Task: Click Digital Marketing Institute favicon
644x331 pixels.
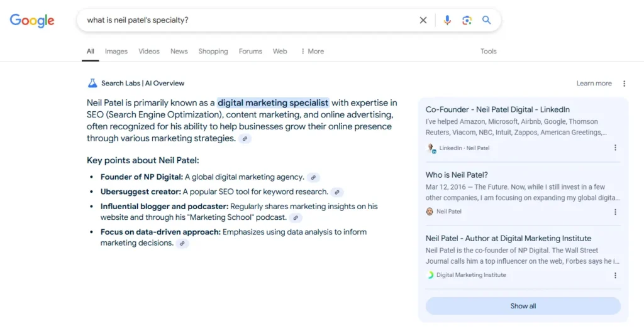Action: point(430,275)
